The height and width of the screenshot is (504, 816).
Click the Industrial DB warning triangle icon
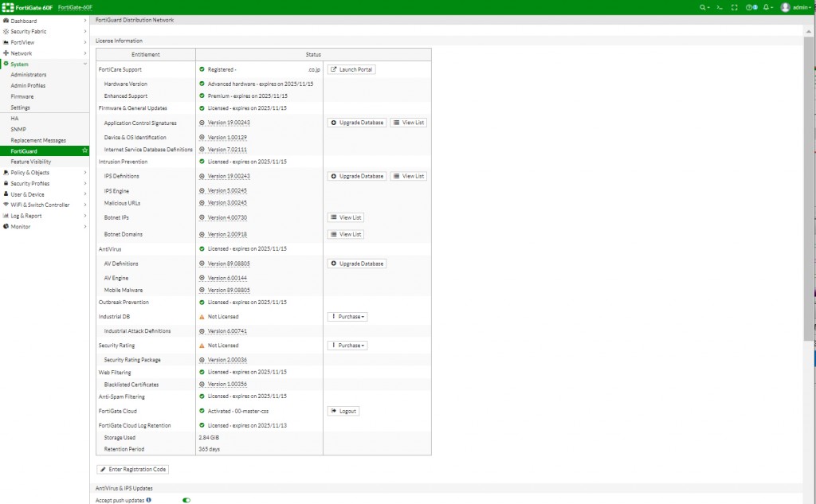[x=202, y=317]
